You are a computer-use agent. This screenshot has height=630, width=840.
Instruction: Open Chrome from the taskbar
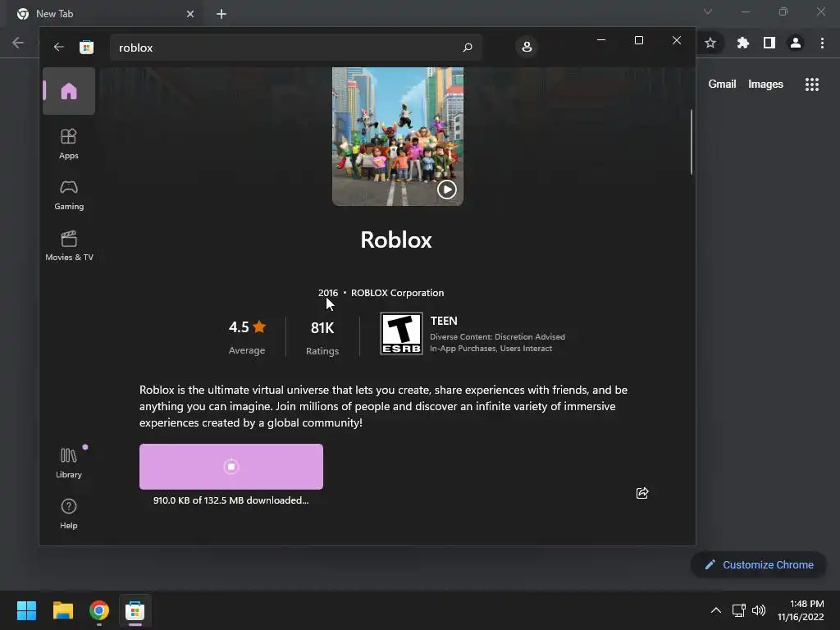(99, 610)
